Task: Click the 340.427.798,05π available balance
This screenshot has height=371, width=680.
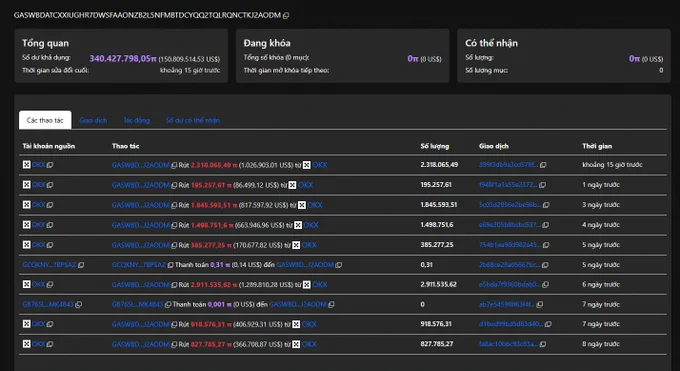Action: click(x=123, y=59)
